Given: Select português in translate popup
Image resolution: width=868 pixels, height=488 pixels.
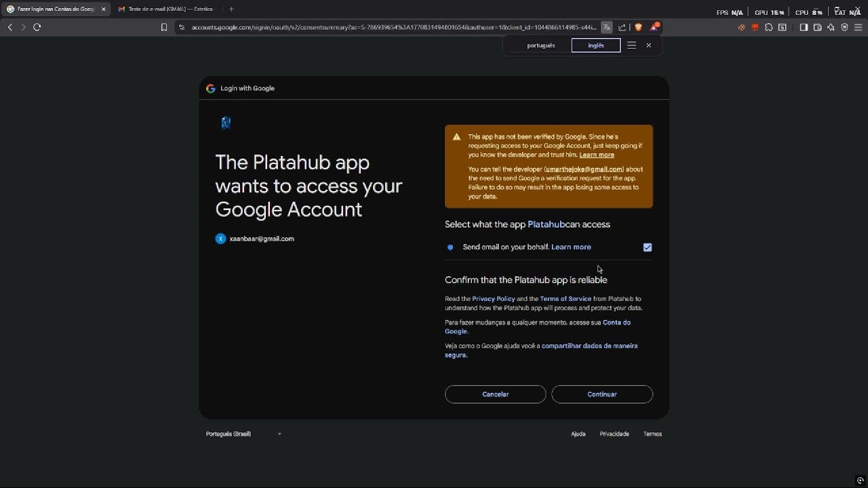Looking at the screenshot, I should [x=541, y=45].
